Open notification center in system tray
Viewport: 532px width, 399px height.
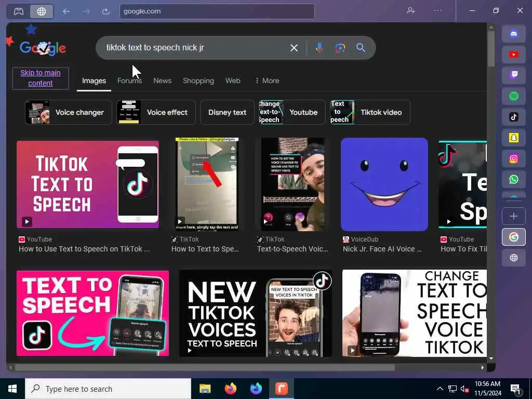515,389
